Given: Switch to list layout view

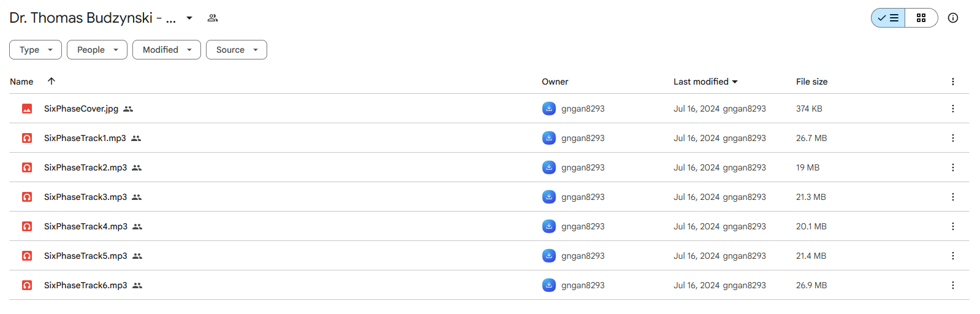Looking at the screenshot, I should click(x=888, y=18).
